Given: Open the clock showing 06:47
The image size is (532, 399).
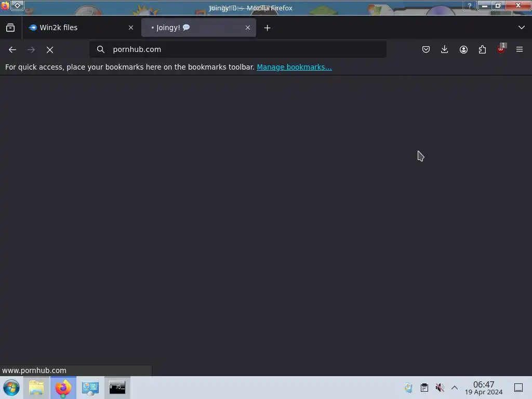Looking at the screenshot, I should coord(484,388).
